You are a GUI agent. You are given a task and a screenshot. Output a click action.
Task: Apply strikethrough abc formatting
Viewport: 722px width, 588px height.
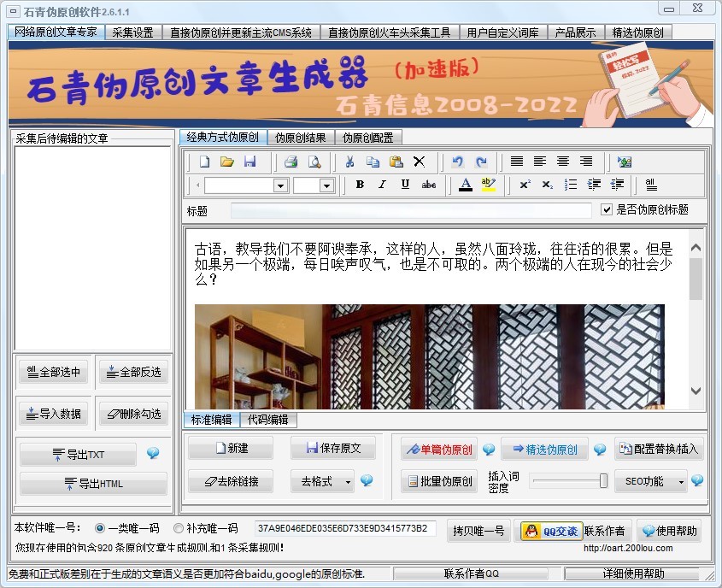[x=429, y=185]
